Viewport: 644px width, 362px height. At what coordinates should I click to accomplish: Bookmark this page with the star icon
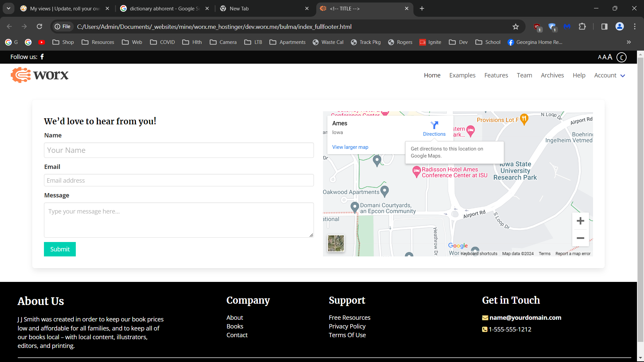tap(516, 27)
